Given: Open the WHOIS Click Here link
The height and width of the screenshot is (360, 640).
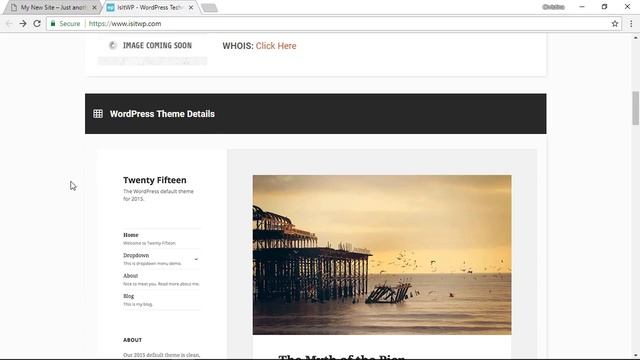Looking at the screenshot, I should pos(276,46).
